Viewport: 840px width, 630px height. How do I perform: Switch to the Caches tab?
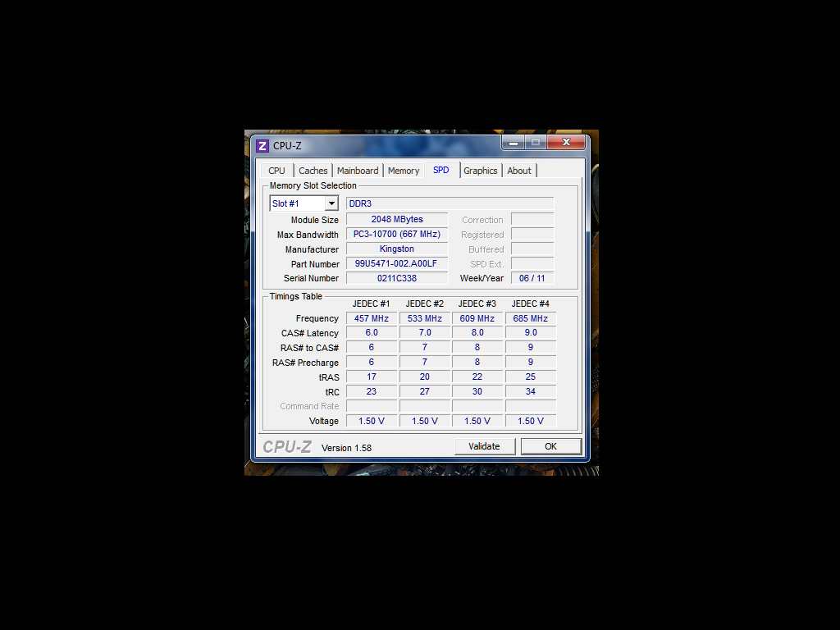pyautogui.click(x=313, y=171)
